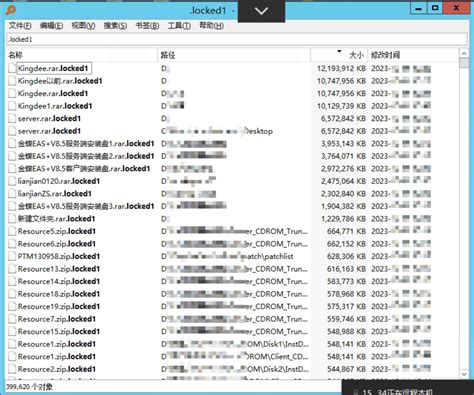Viewport: 474px width, 395px height.
Task: Click file icon of 金蝶EAS+V8.5服务端安装盘2.rar.locked1
Action: point(12,156)
